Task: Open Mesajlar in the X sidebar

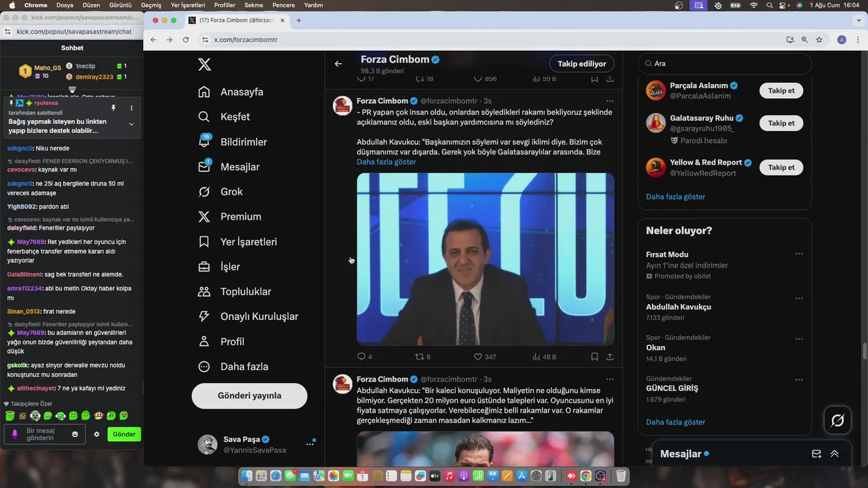Action: 229,167
